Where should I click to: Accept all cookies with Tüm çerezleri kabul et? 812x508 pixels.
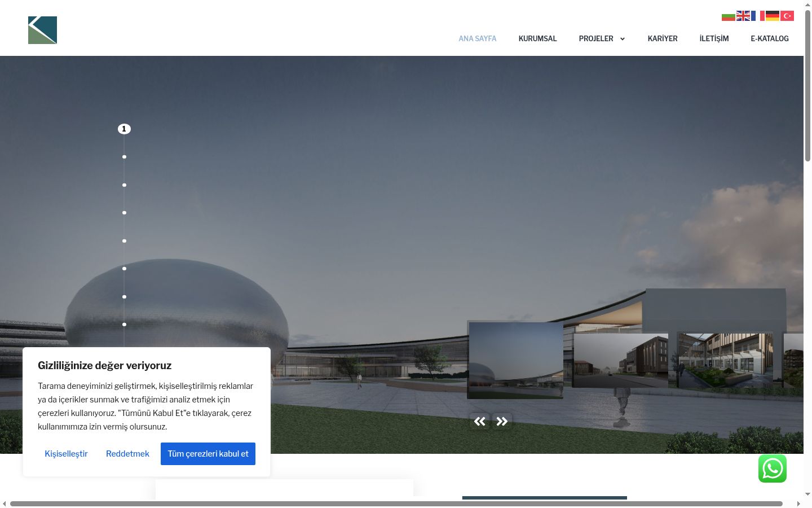click(208, 454)
